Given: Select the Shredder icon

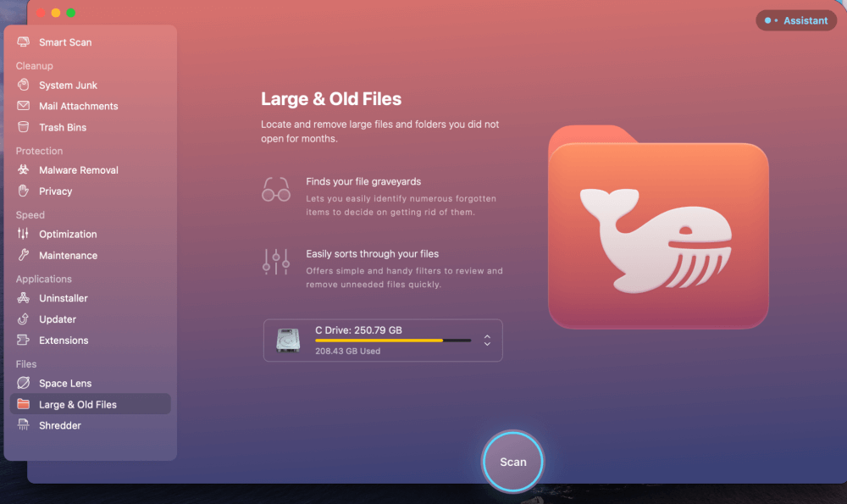Looking at the screenshot, I should [x=24, y=426].
